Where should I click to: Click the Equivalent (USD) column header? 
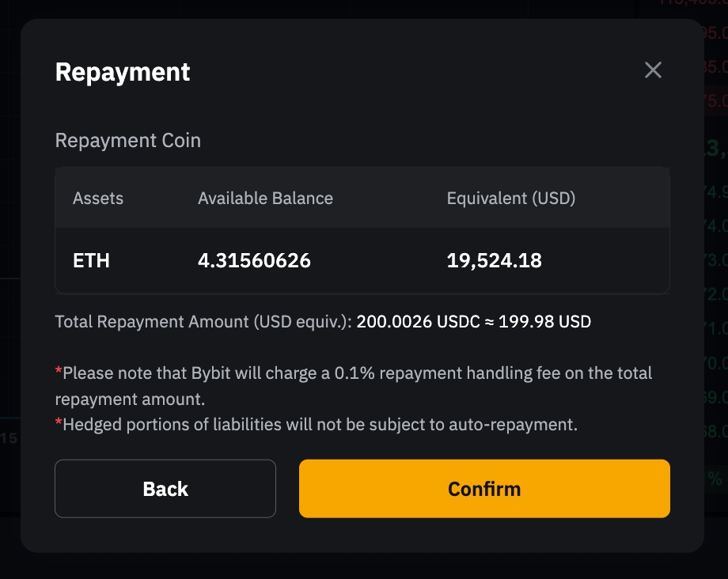coord(510,198)
